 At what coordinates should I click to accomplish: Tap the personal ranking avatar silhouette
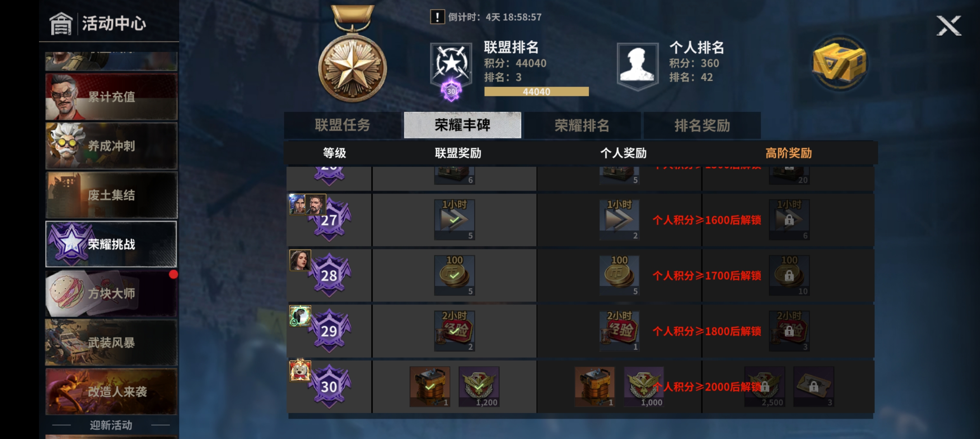pyautogui.click(x=637, y=65)
